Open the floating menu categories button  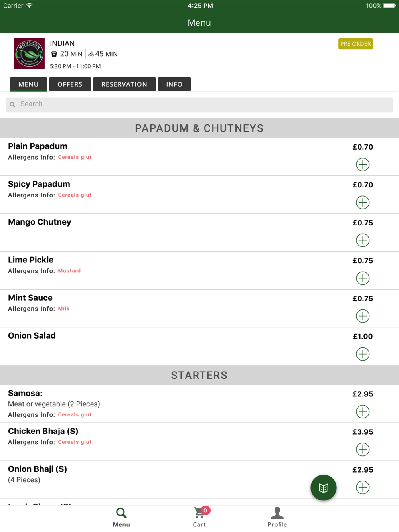coord(324,487)
